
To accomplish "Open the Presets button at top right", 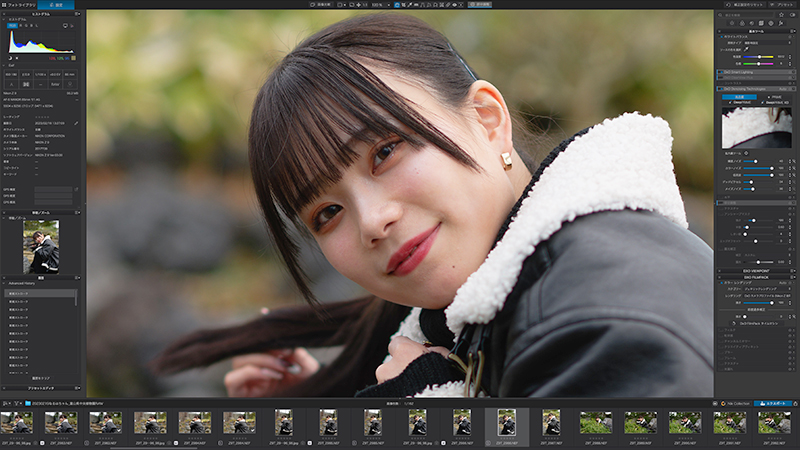I will pos(782,5).
